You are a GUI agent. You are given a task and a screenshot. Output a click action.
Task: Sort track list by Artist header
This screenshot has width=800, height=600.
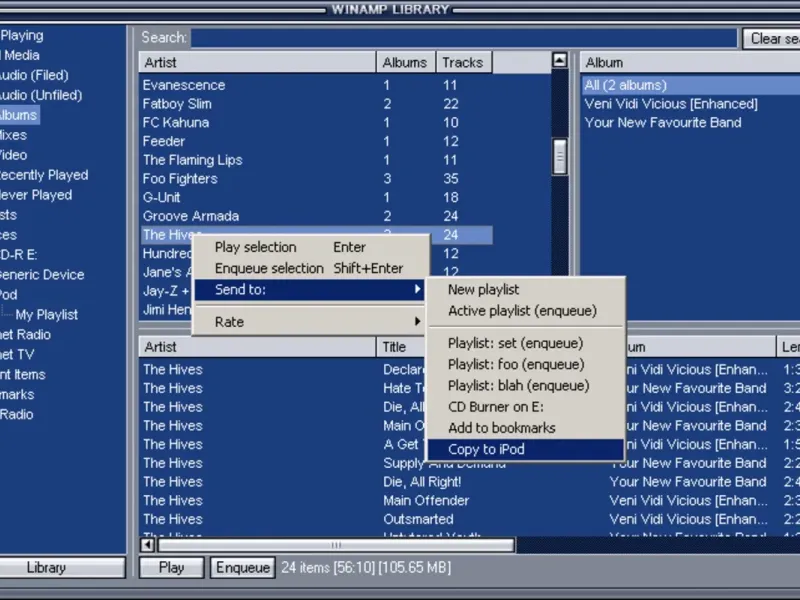tap(257, 347)
